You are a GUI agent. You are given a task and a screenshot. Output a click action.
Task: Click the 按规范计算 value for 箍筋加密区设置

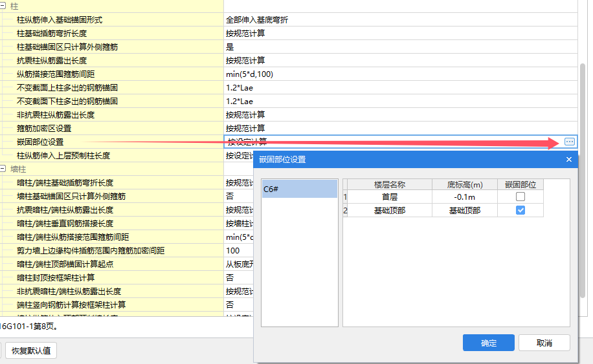point(245,129)
